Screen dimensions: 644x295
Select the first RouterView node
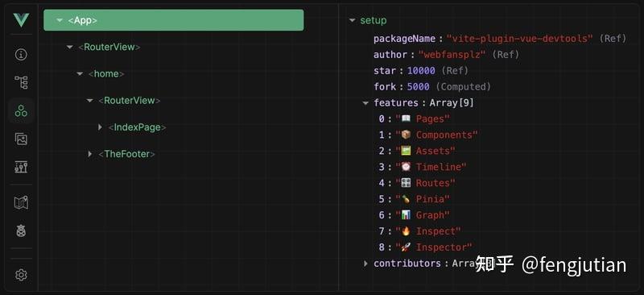coord(109,47)
